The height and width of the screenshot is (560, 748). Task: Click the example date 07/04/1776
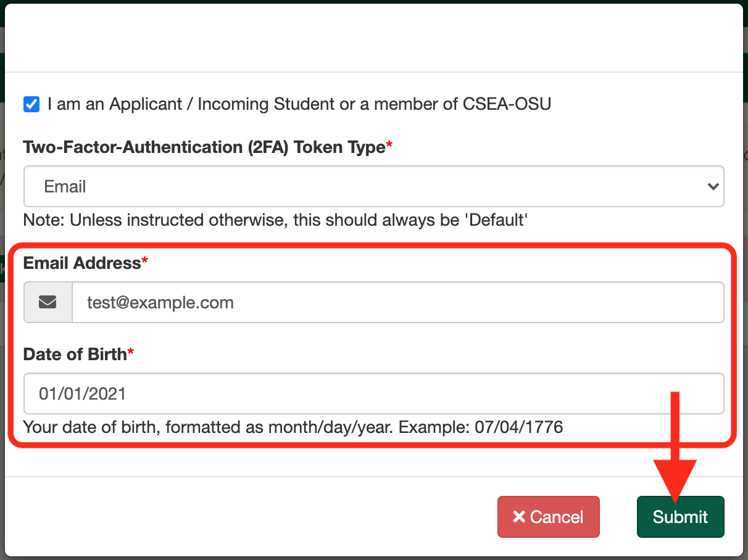[x=518, y=427]
